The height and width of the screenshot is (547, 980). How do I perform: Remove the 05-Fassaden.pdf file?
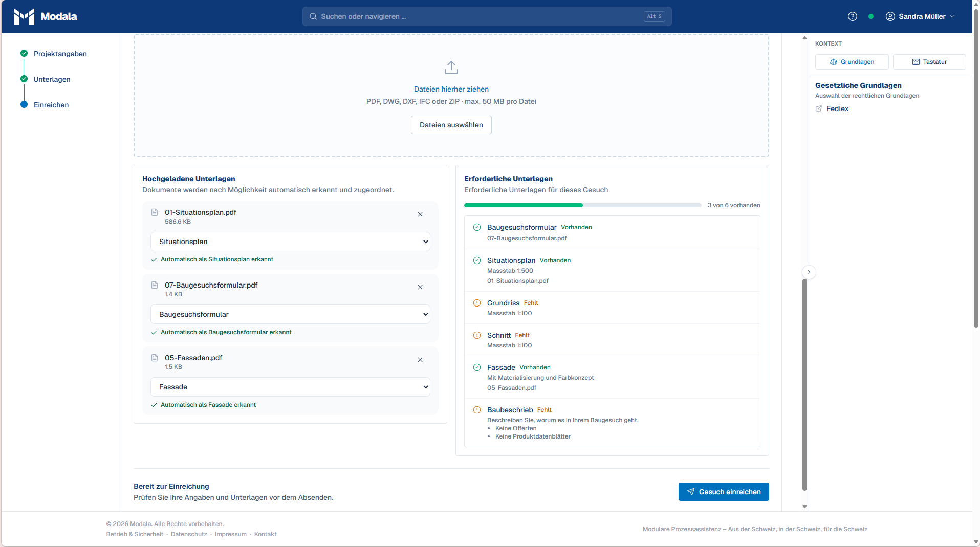tap(420, 360)
